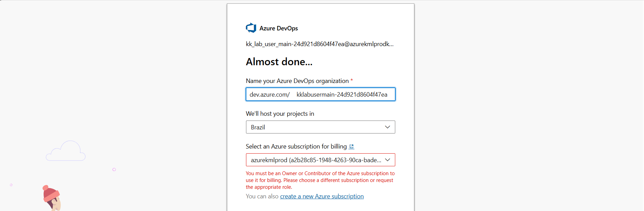Click the required asterisk beside organization label

coord(352,81)
